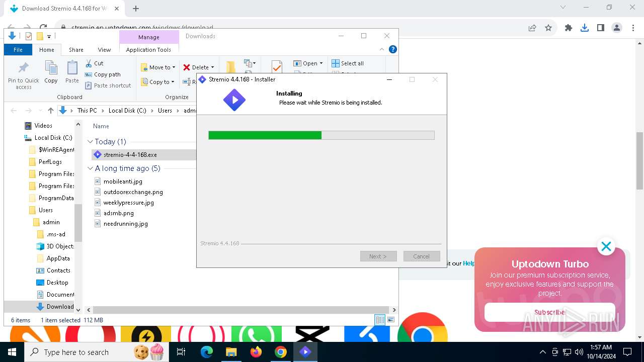Click the Stremio installer taskbar icon
The height and width of the screenshot is (362, 644).
click(x=305, y=352)
